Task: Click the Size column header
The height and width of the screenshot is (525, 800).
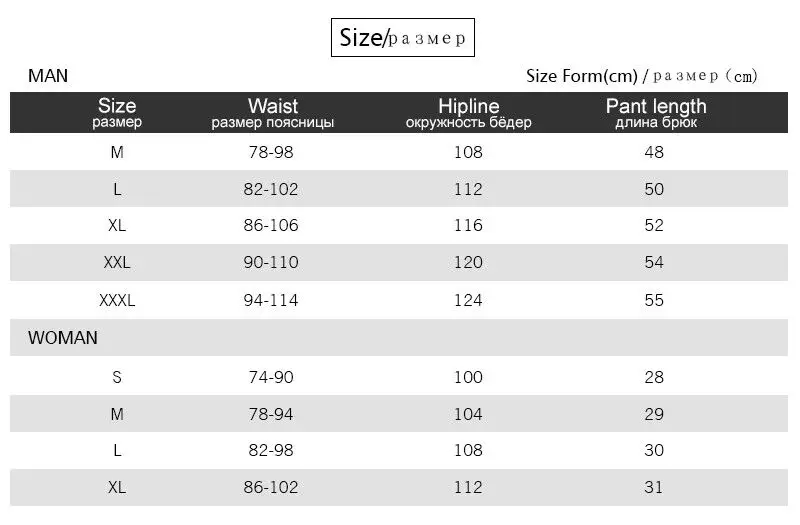Action: 117,113
